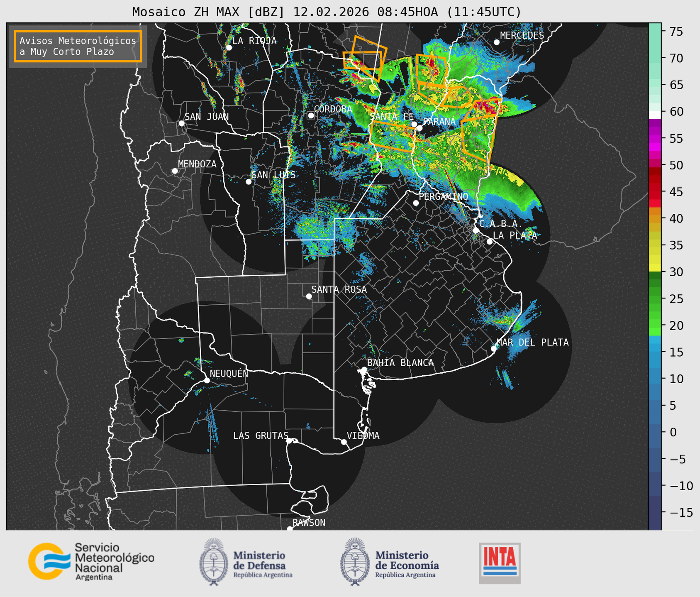700x597 pixels.
Task: Click the green 25 dBZ color band
Action: (x=655, y=298)
